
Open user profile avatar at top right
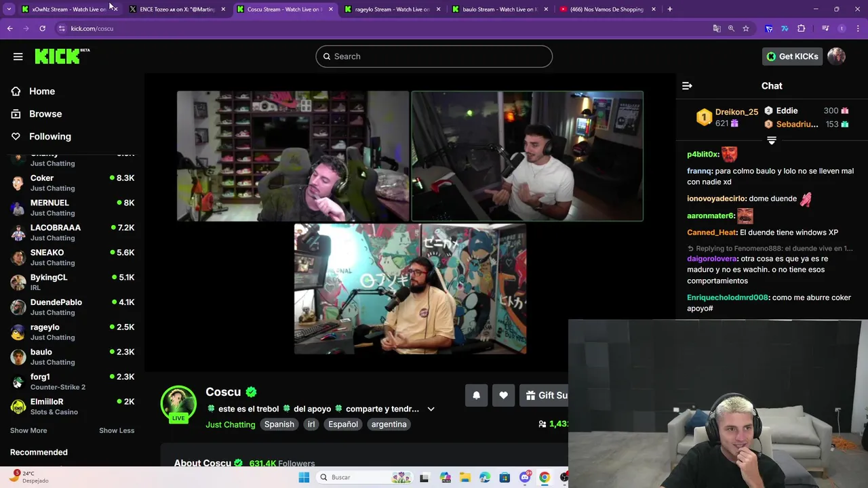coord(836,56)
